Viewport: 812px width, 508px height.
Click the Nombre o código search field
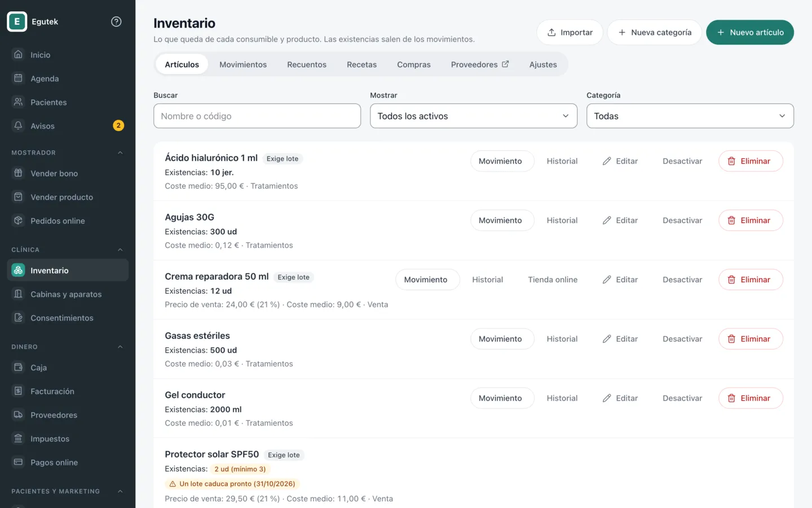257,116
